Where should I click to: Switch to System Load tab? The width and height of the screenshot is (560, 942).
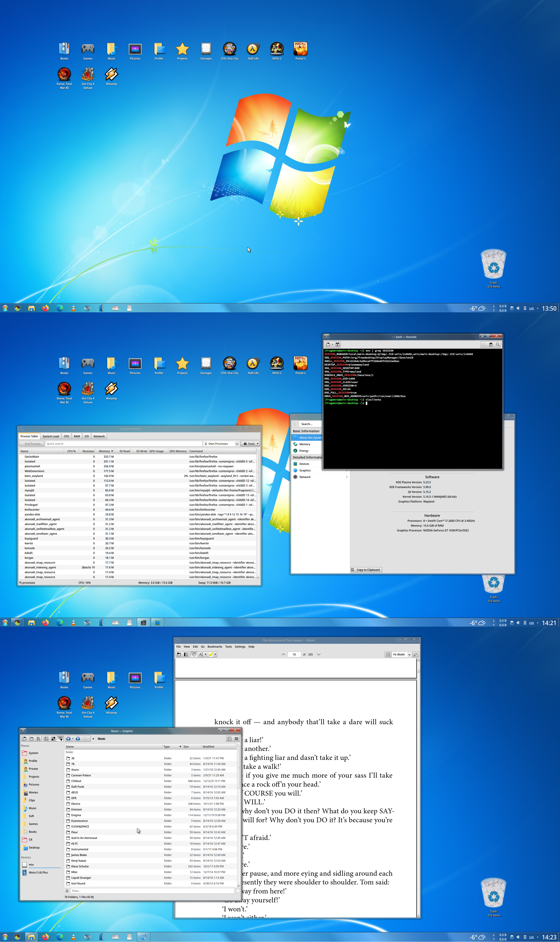point(51,436)
